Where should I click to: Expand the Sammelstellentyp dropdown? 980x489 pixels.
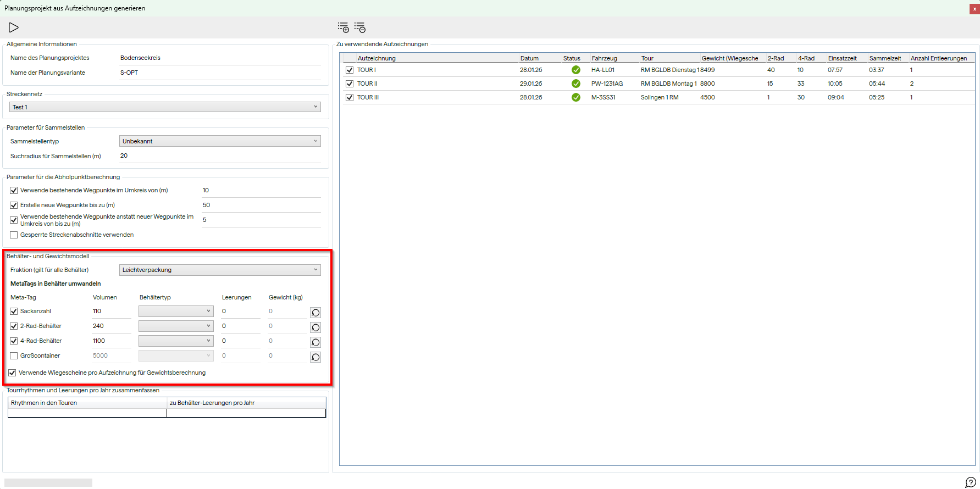[x=220, y=141]
